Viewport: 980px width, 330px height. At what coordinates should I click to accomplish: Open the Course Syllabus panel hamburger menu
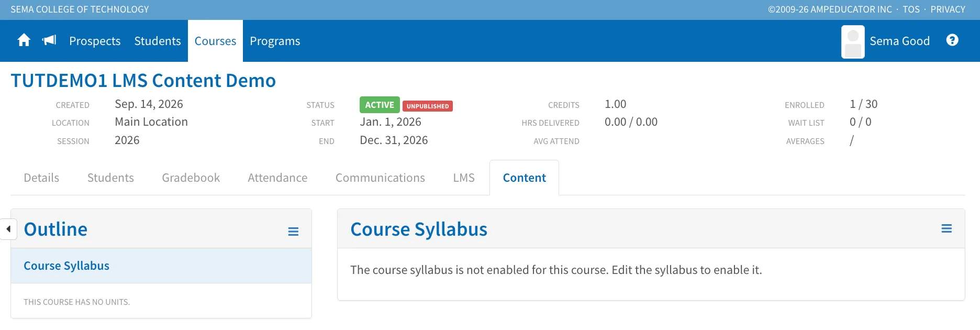(946, 228)
